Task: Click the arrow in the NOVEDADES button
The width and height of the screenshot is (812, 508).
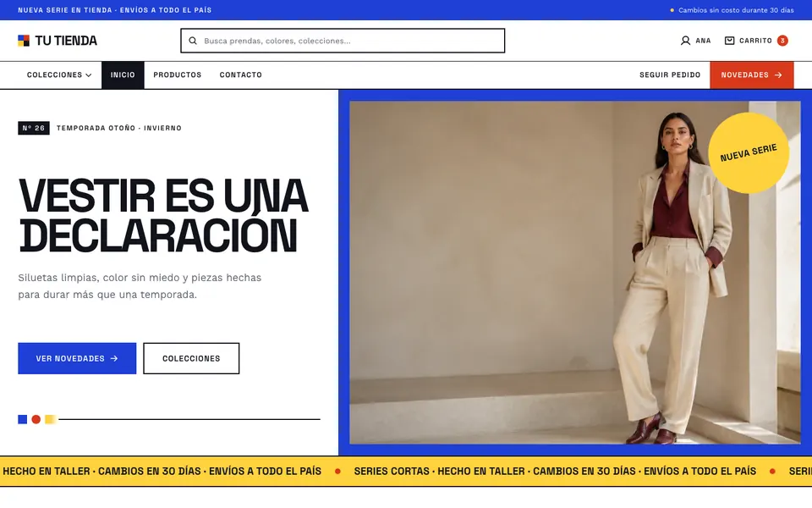Action: point(778,75)
